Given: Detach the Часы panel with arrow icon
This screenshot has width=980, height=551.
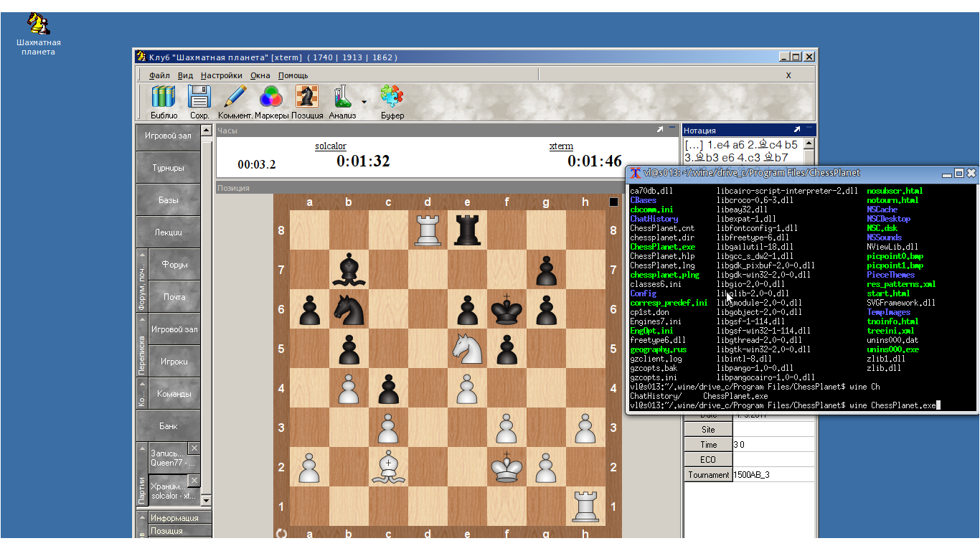Looking at the screenshot, I should 660,130.
